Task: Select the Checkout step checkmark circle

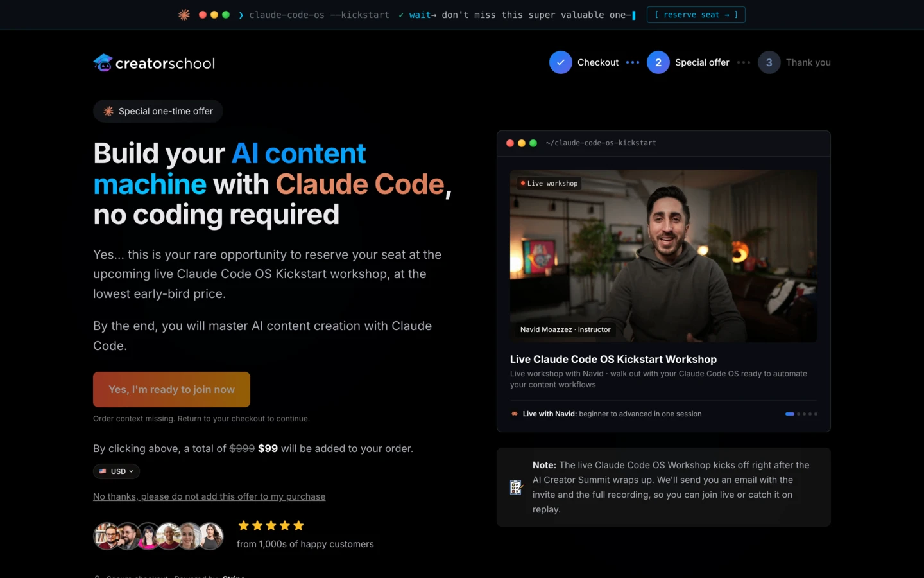Action: pos(561,62)
